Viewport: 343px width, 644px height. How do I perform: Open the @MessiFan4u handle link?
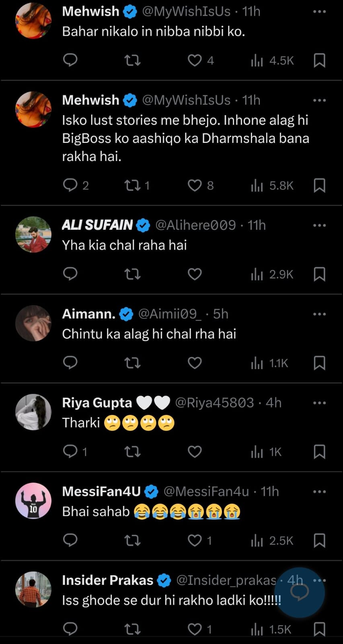pyautogui.click(x=206, y=491)
